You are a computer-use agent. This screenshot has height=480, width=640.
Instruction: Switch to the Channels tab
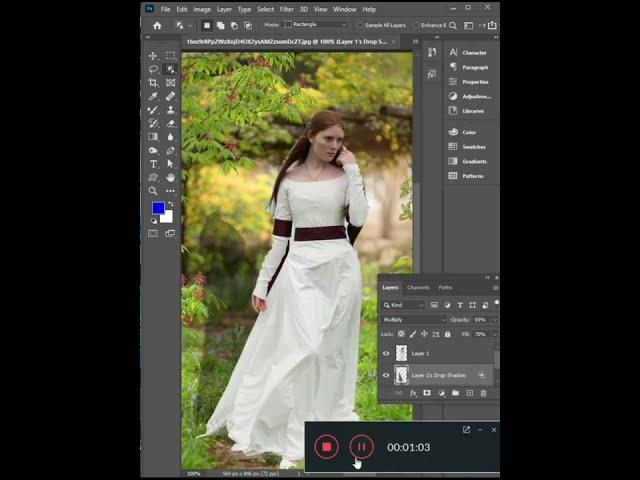pos(418,287)
